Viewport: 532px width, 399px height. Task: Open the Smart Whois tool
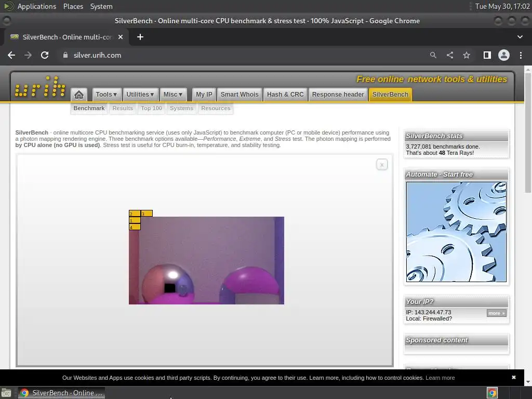point(240,95)
